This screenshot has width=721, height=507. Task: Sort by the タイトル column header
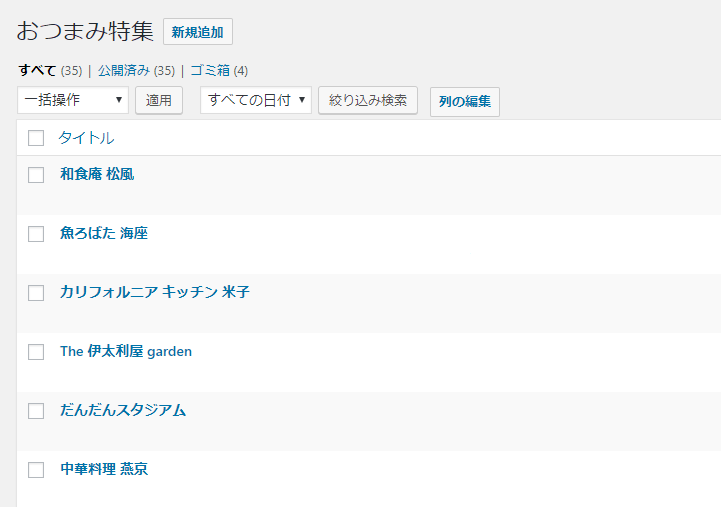(86, 138)
